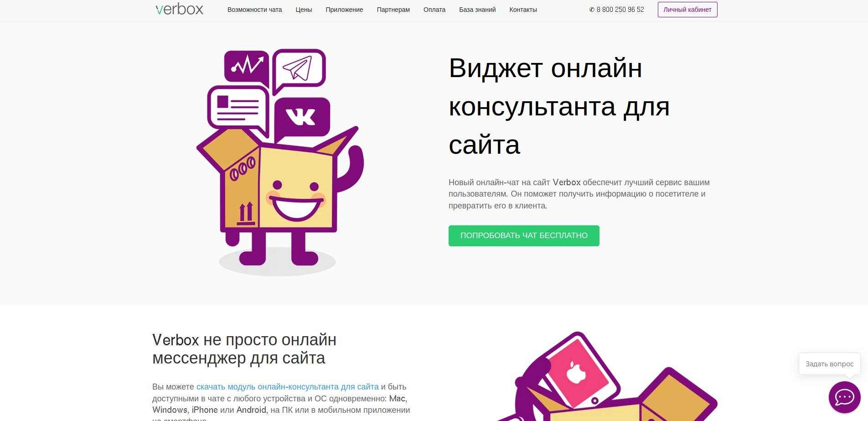Click the smiling box mascot face
The image size is (868, 421).
point(296,201)
